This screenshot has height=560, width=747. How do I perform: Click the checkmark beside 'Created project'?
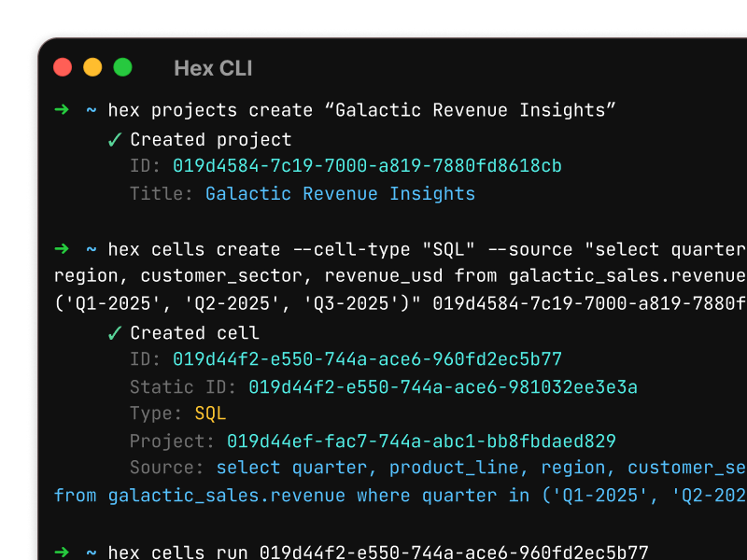click(114, 139)
